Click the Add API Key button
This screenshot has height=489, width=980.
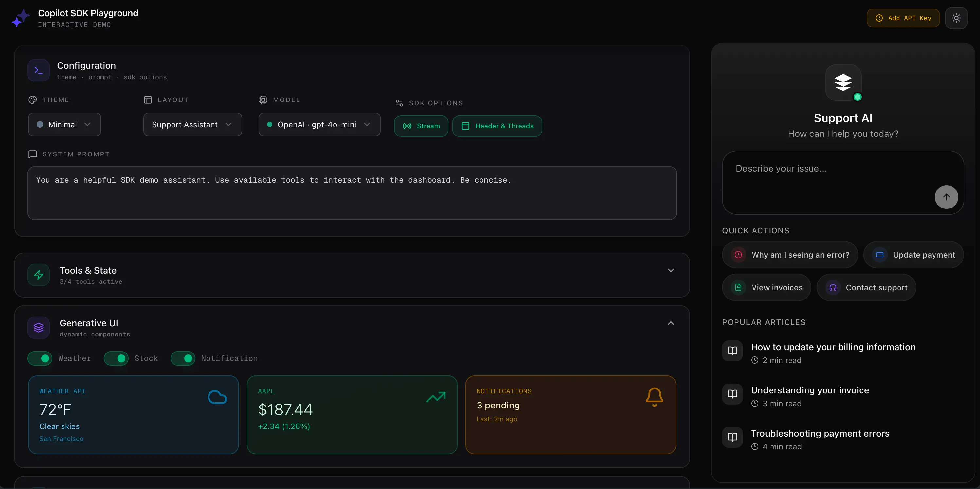903,18
